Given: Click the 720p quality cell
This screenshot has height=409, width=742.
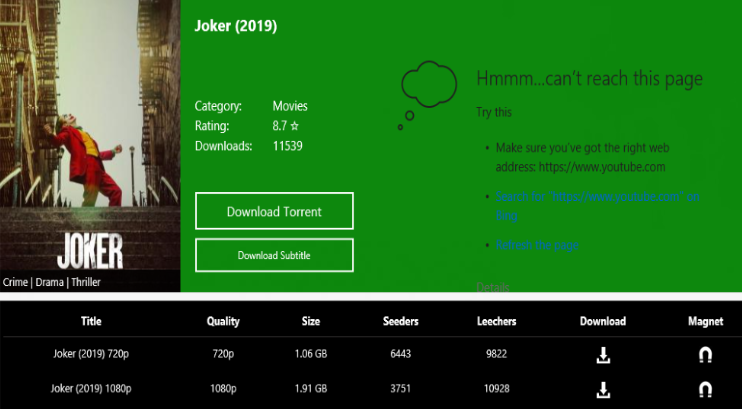Looking at the screenshot, I should (223, 354).
